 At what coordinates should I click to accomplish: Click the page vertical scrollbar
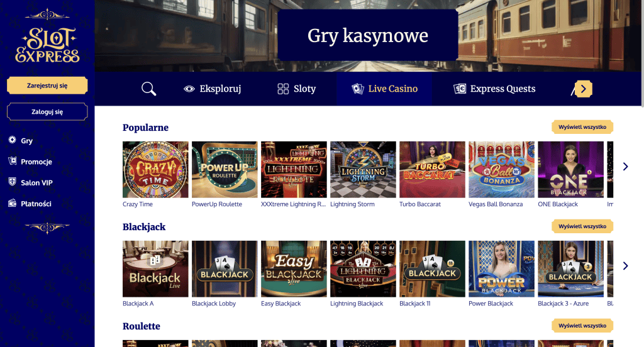pos(641,53)
